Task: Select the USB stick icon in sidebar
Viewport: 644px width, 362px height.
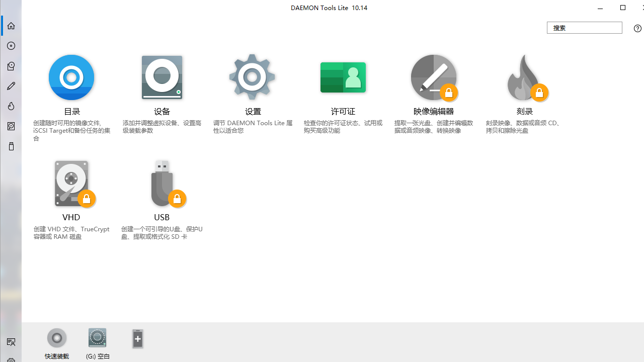Action: 11,146
